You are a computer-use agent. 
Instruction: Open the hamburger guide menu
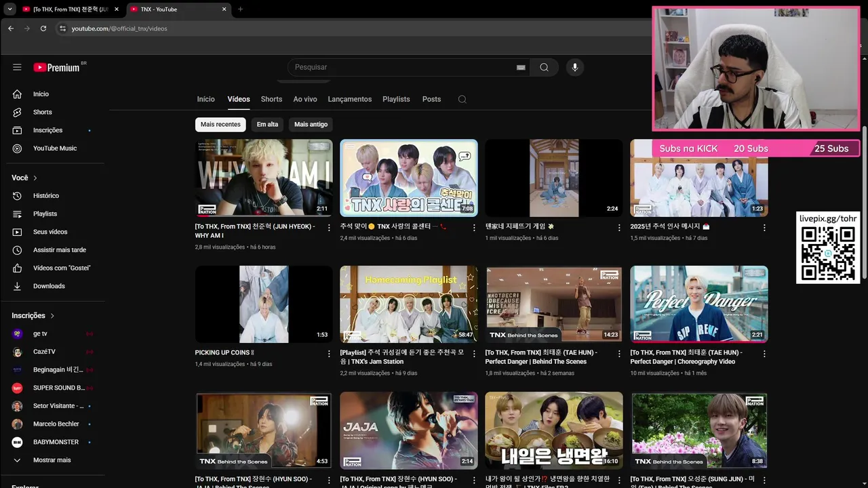(x=17, y=67)
